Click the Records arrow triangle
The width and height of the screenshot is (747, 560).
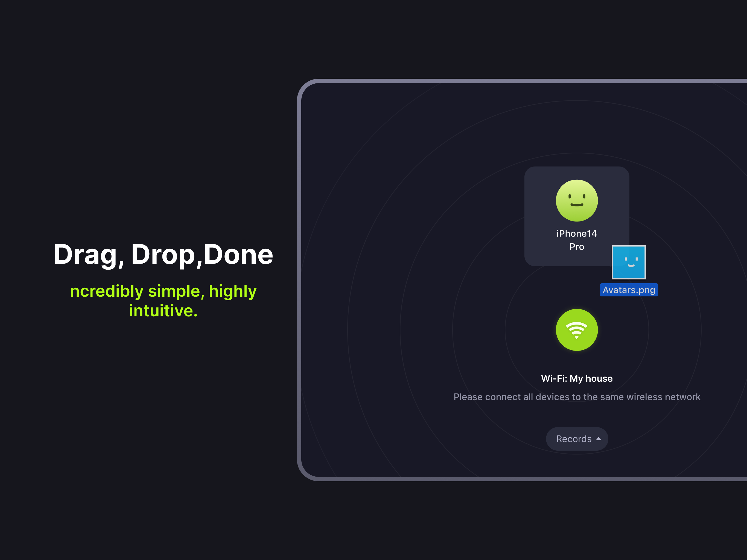[x=599, y=439]
